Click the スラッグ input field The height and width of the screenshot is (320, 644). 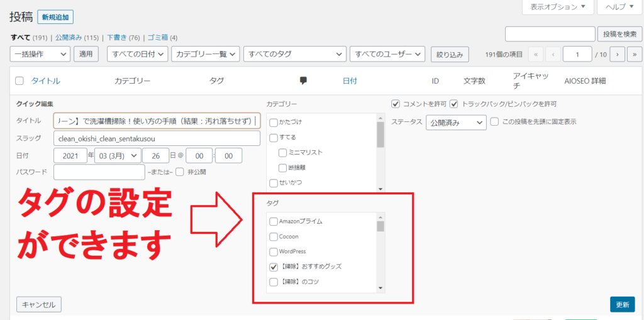[157, 138]
